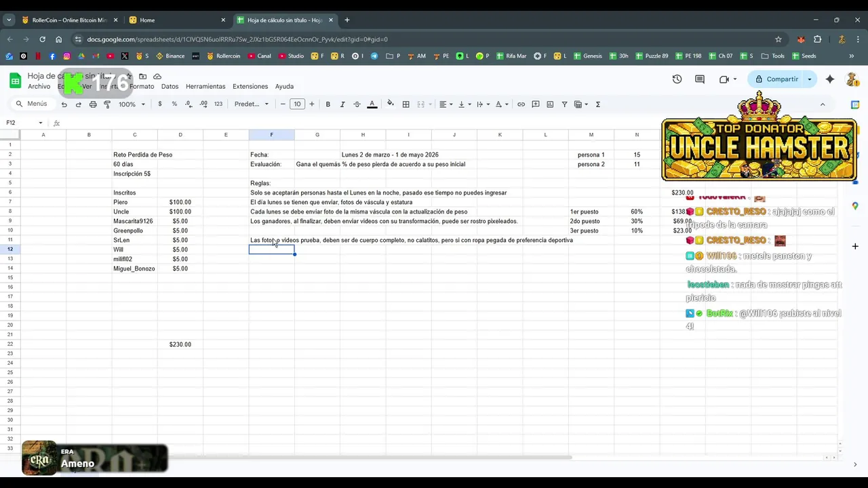Increase font size with plus button
868x488 pixels.
click(312, 104)
